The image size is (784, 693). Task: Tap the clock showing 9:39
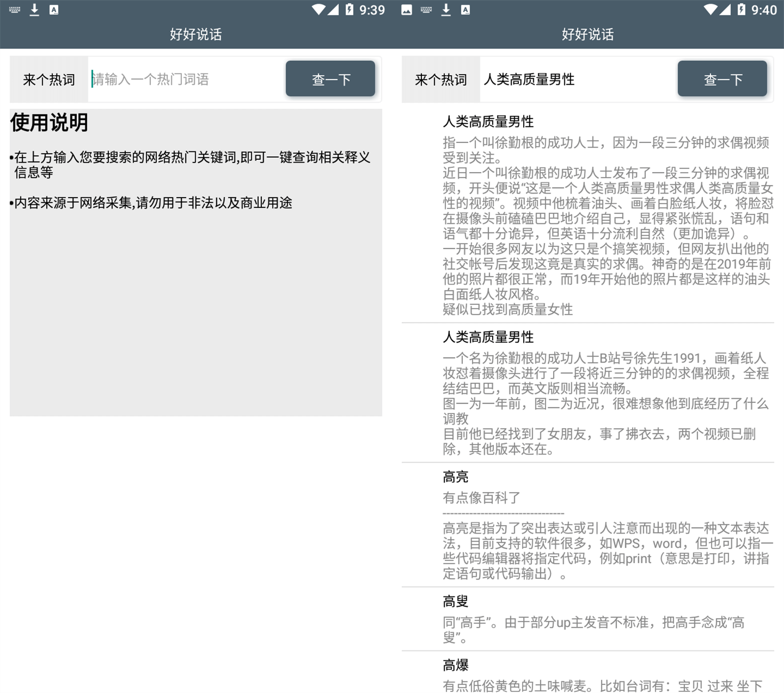pos(373,9)
